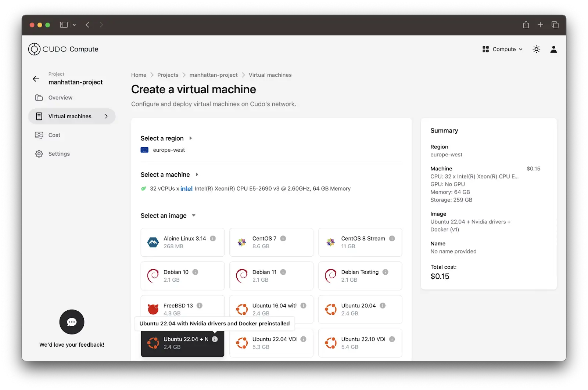Open Virtual machines breadcrumb link
The width and height of the screenshot is (588, 390).
pos(270,75)
